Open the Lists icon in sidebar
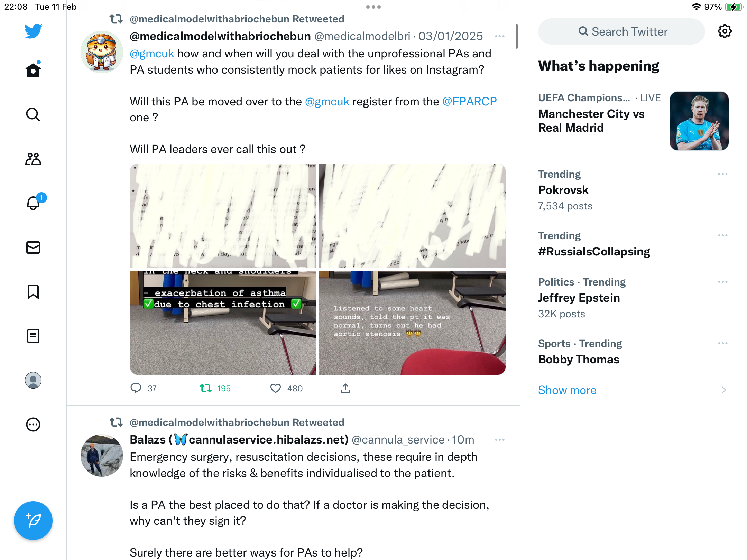The width and height of the screenshot is (747, 560). 33,336
